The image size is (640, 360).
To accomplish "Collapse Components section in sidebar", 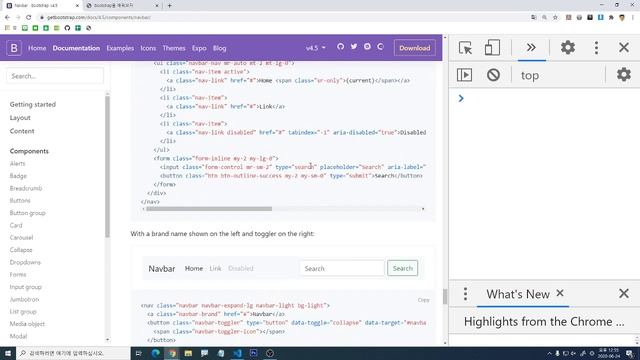I will 29,151.
